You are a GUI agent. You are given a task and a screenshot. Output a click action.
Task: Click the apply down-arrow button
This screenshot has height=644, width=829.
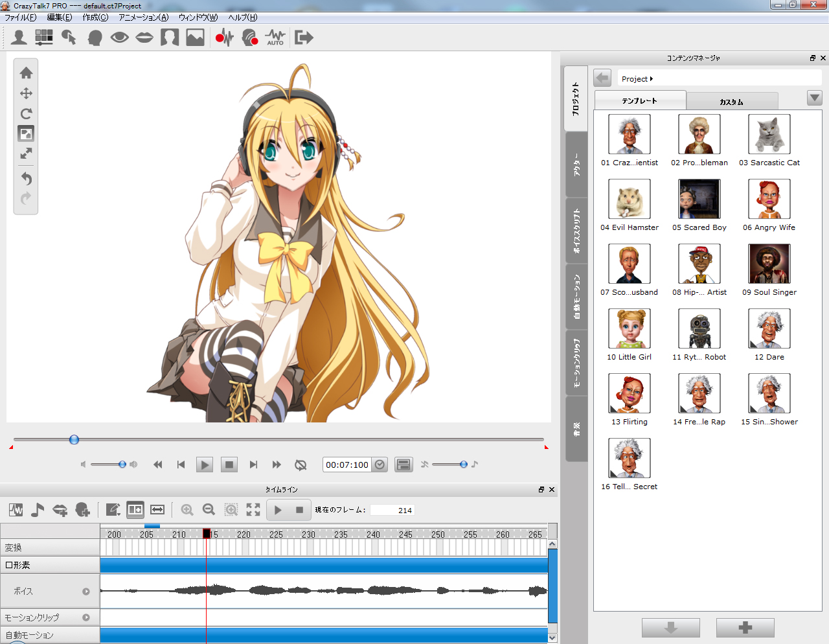click(x=671, y=628)
